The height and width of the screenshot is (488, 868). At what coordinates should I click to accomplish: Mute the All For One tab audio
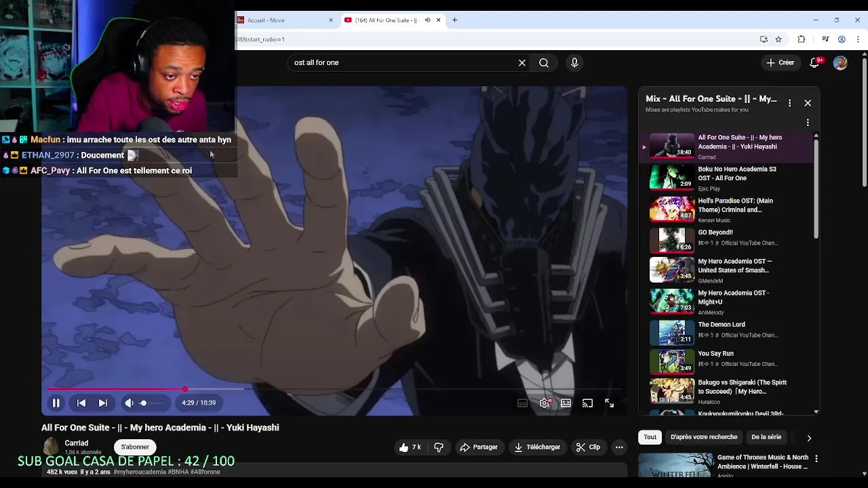(x=427, y=20)
